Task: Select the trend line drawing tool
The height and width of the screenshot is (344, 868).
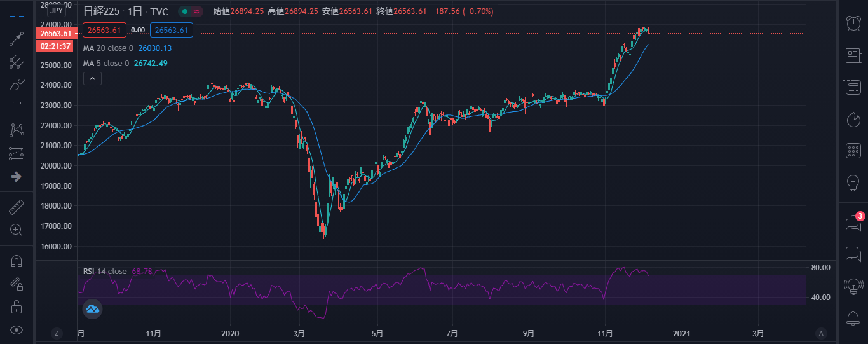Action: coord(17,39)
